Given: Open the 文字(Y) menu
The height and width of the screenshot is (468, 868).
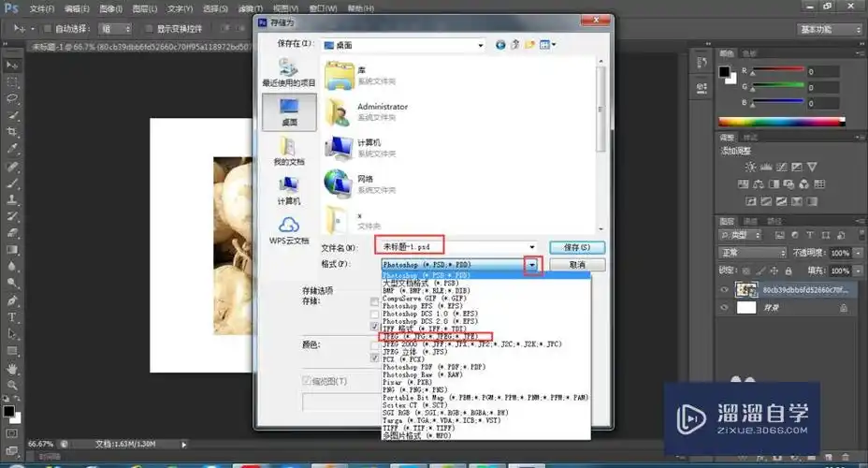Looking at the screenshot, I should click(180, 8).
